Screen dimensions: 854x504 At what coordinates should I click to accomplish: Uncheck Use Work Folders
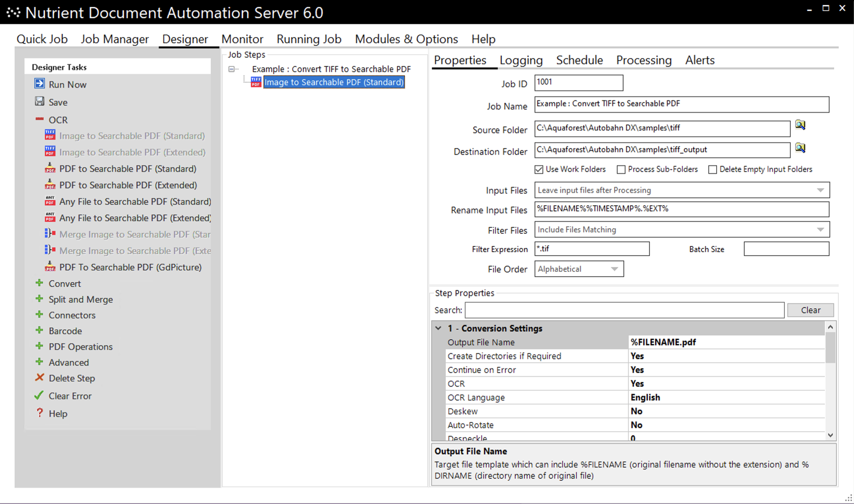pos(539,169)
